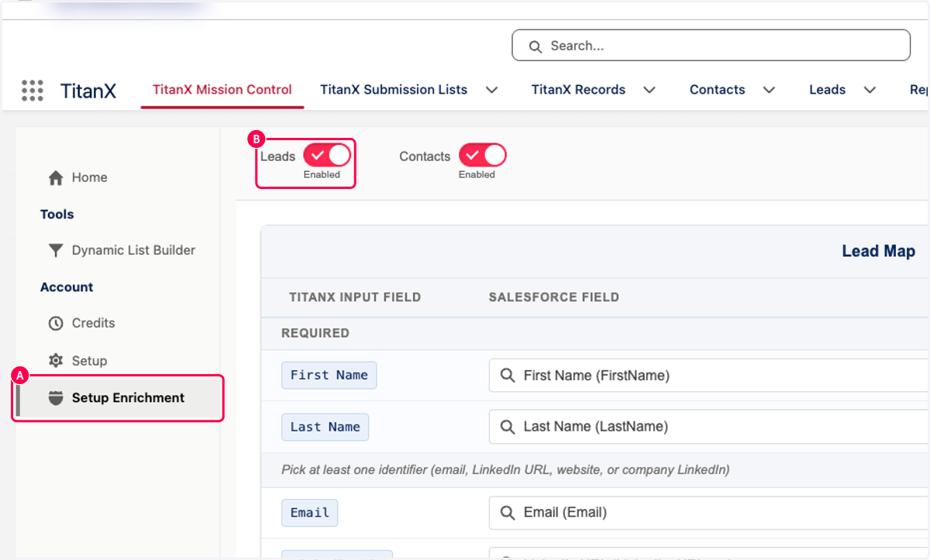Open TitanX Submission Lists tab
930x560 pixels.
coord(394,90)
